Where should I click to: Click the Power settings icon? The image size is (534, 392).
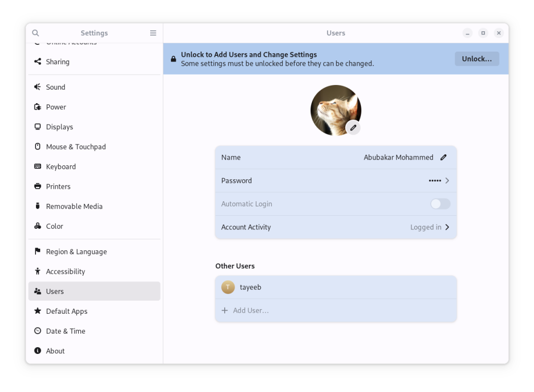coord(37,107)
